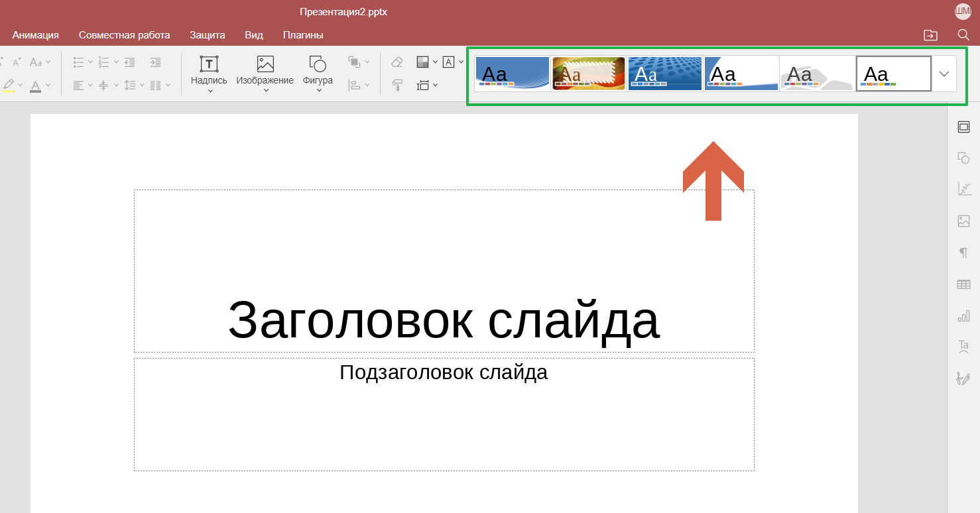Open the color scheme dropdown
980x513 pixels.
click(x=427, y=62)
